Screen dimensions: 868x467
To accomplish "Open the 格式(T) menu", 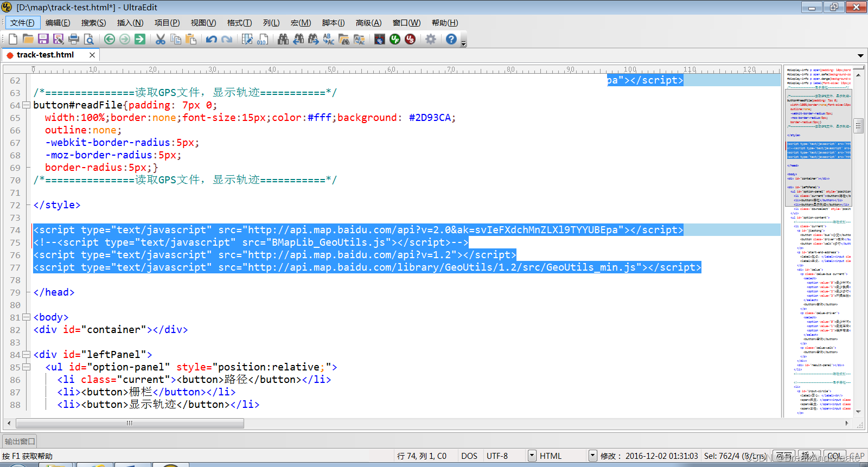I will click(x=240, y=23).
